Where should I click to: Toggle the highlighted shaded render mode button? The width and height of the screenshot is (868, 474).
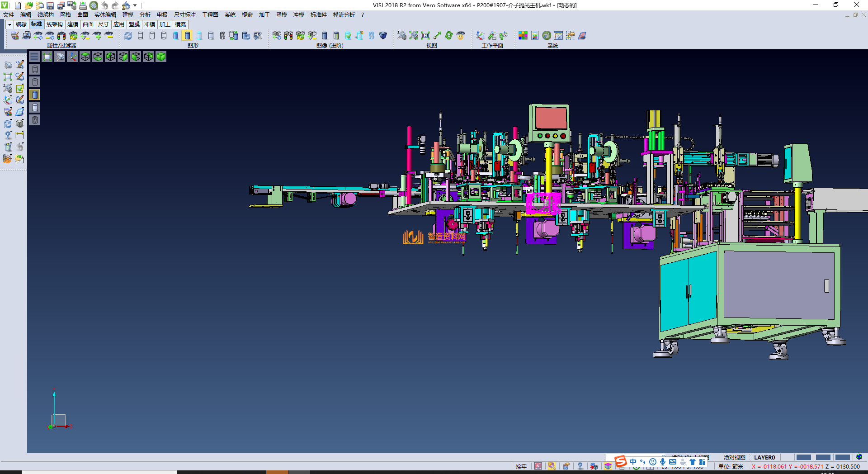tap(187, 36)
